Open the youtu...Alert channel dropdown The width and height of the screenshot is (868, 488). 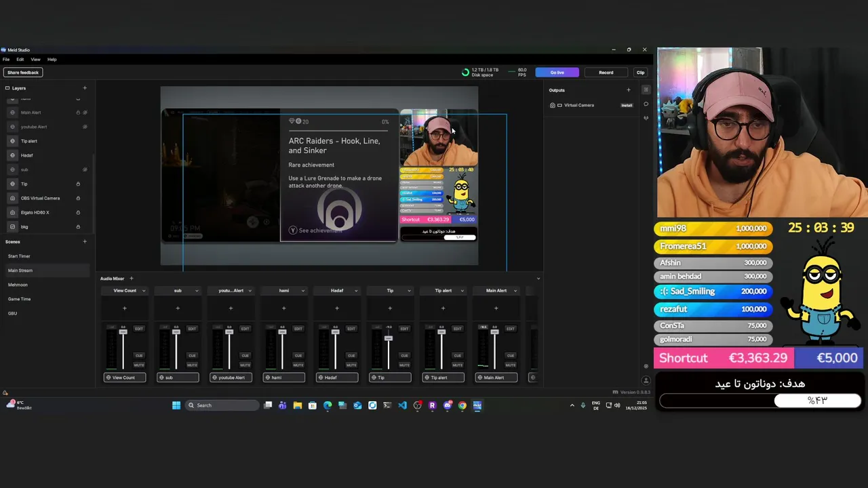tap(250, 291)
